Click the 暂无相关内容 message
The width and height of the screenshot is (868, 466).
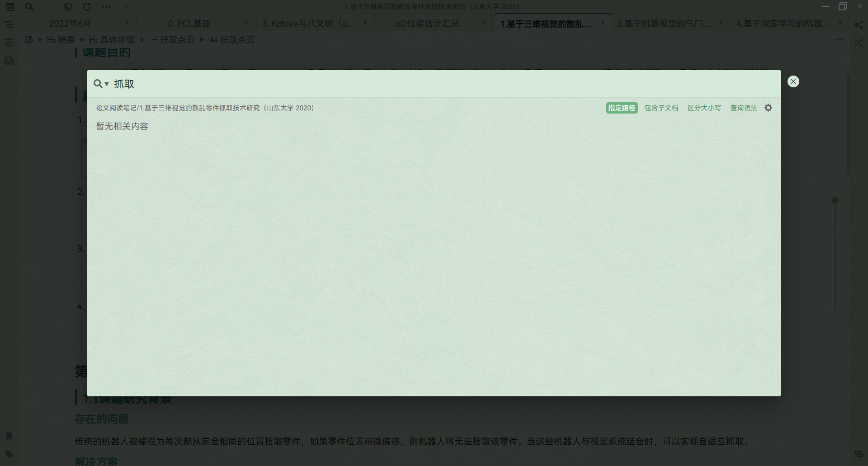point(122,126)
